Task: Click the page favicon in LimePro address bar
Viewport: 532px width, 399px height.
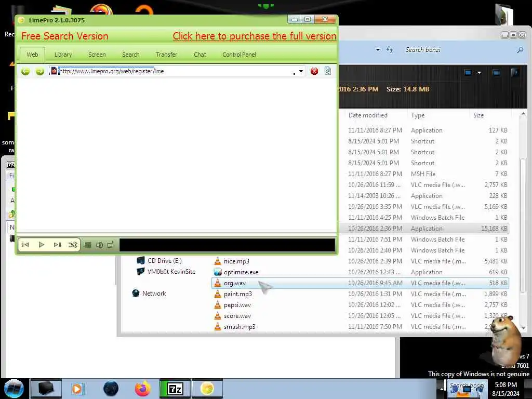Action: point(54,71)
